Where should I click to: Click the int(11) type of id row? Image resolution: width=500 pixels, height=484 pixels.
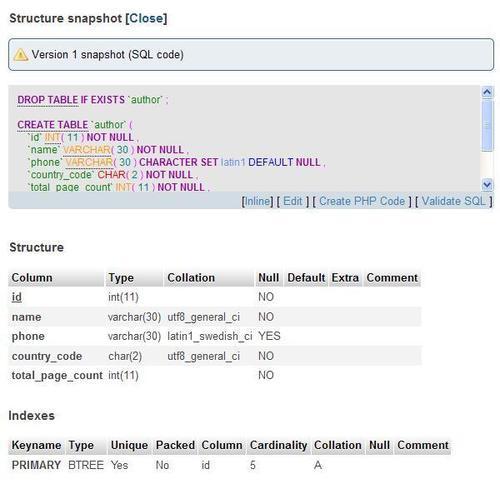pyautogui.click(x=123, y=297)
